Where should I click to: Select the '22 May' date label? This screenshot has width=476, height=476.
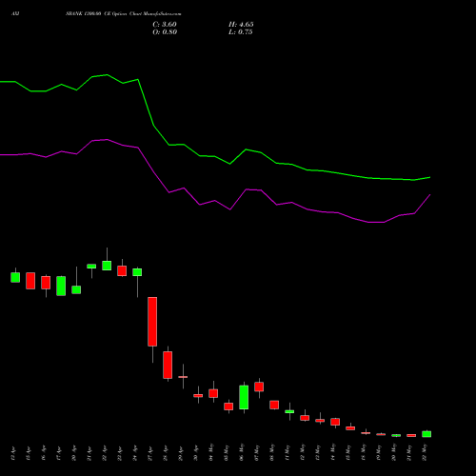425,452
